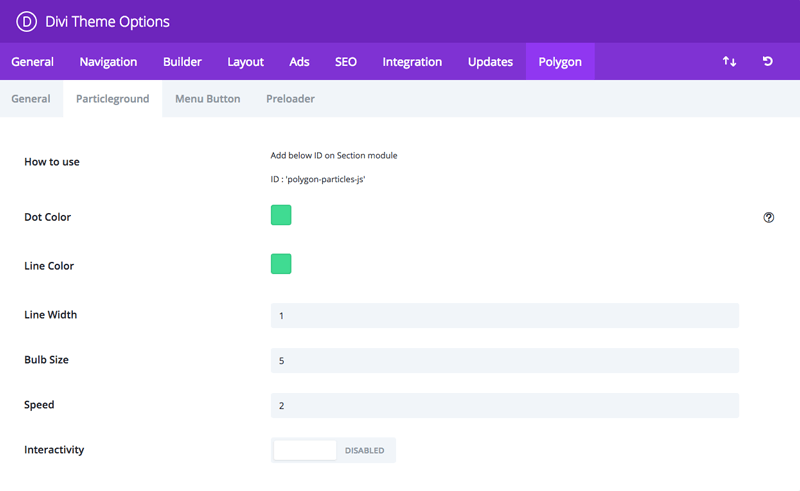Open the Line Color swatch picker
This screenshot has width=800, height=491.
point(281,264)
